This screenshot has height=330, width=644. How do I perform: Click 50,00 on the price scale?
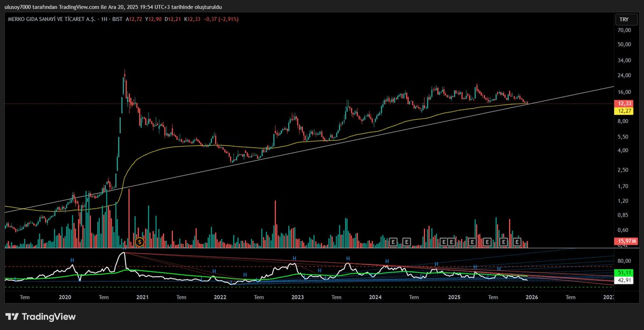(624, 45)
